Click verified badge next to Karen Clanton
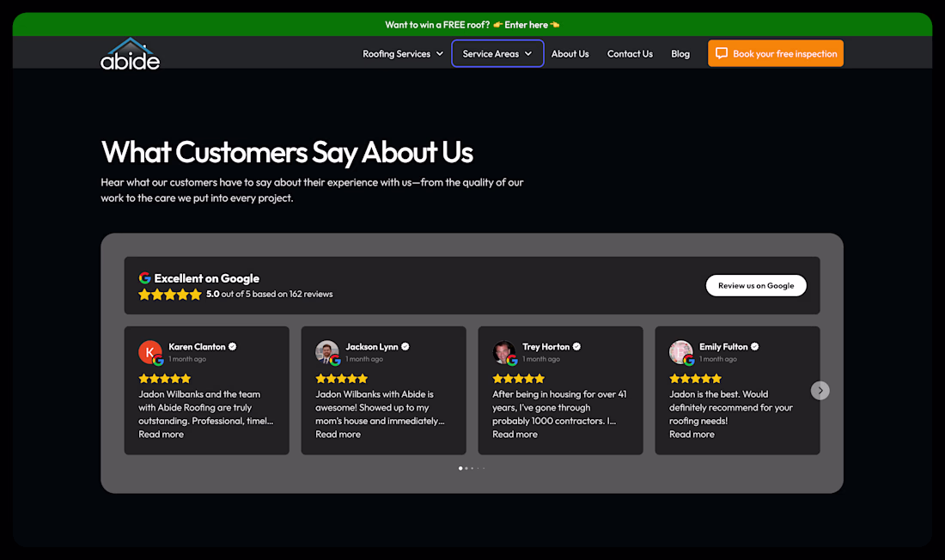945x560 pixels. point(233,347)
